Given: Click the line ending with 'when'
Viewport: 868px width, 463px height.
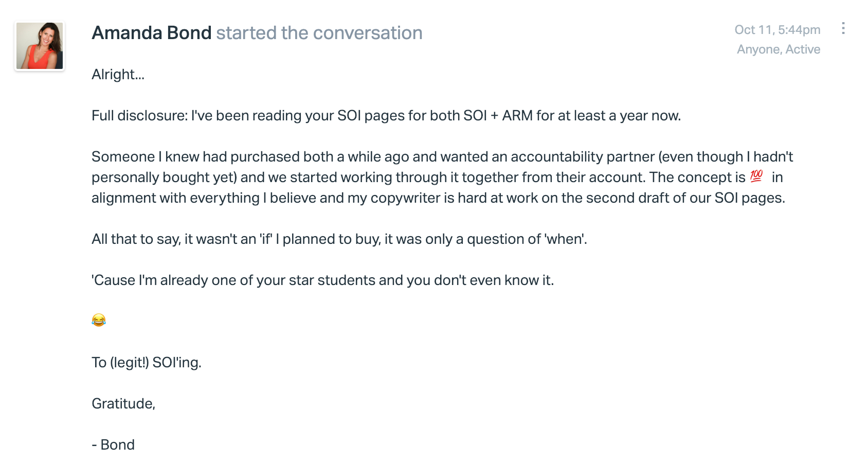Looking at the screenshot, I should coord(339,239).
